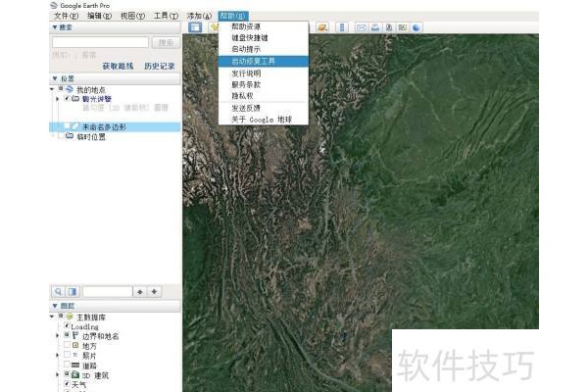Viewport: 588px width, 392px height.
Task: Click the ruler tool in the toolbar
Action: (342, 27)
